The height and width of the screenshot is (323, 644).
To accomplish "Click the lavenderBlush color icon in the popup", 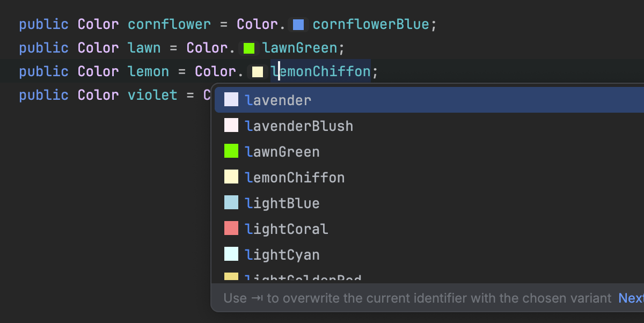I will [x=231, y=126].
